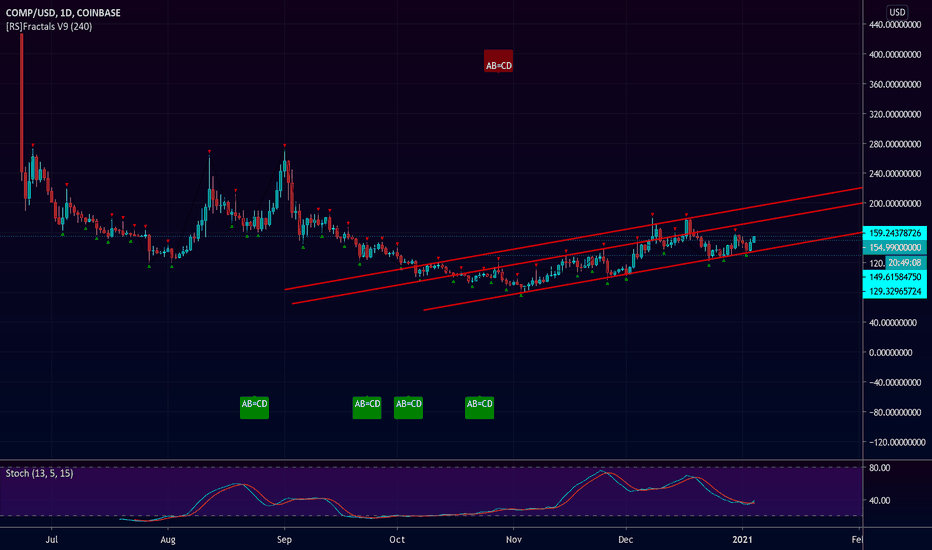
Task: Click the 129.32965724 price label
Action: [895, 291]
